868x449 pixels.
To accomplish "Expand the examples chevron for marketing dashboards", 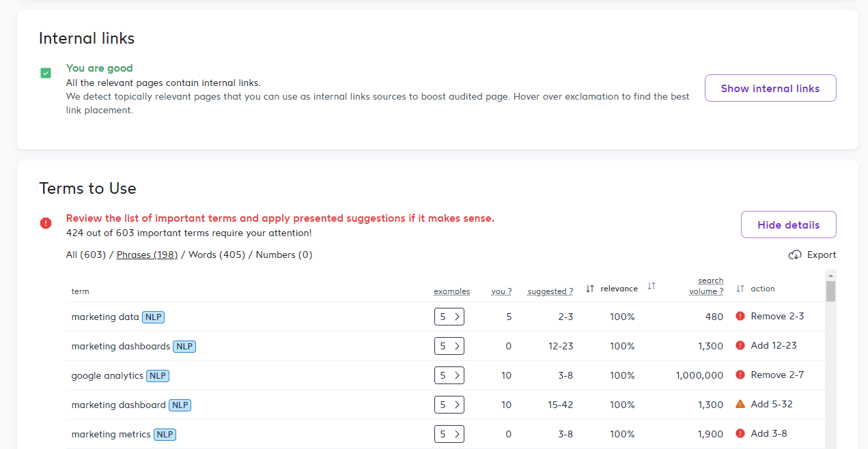I will click(x=456, y=345).
